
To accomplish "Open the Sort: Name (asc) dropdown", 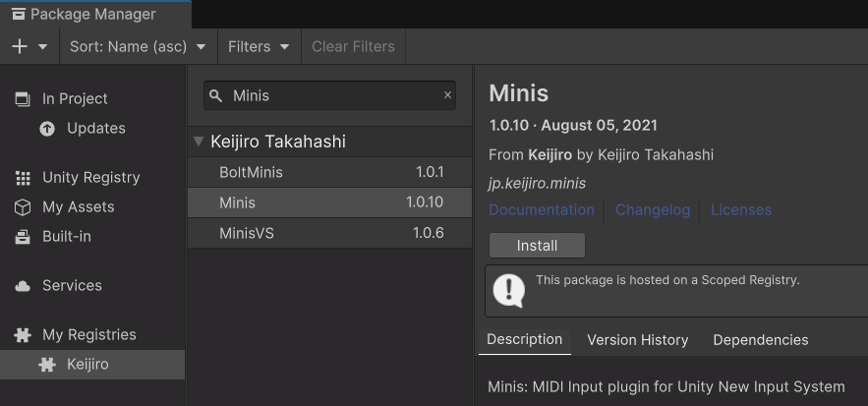I will (139, 46).
